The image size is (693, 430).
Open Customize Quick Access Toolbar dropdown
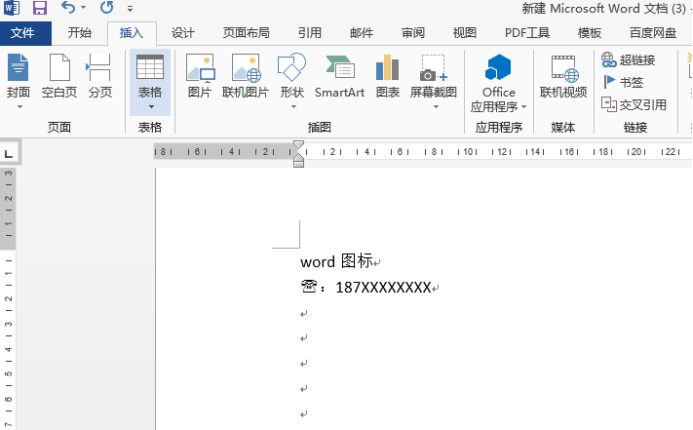click(x=130, y=8)
